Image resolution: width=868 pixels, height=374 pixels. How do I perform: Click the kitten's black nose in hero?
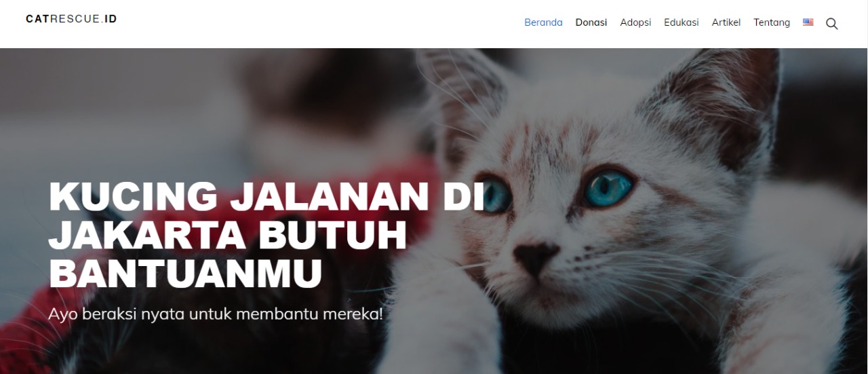[535, 257]
